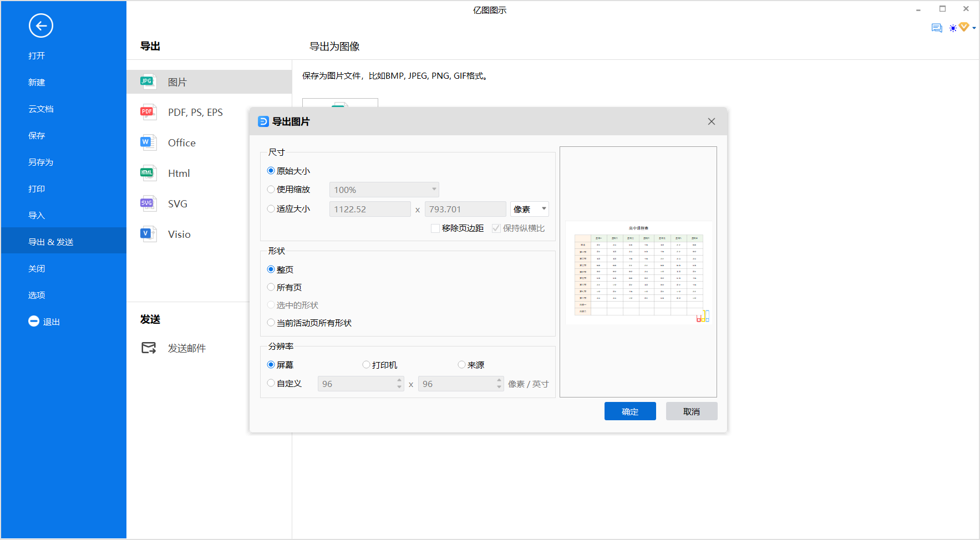Enable 移除页边距 checkbox

click(x=435, y=228)
